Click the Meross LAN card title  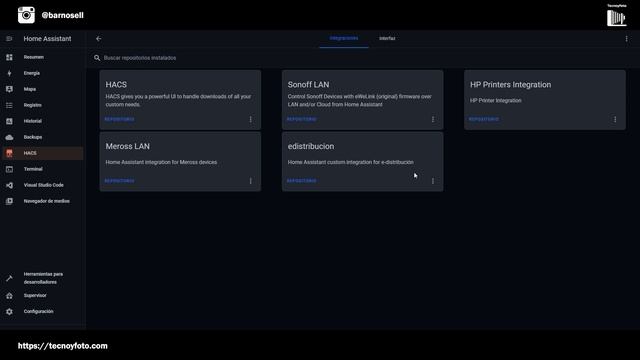click(128, 146)
